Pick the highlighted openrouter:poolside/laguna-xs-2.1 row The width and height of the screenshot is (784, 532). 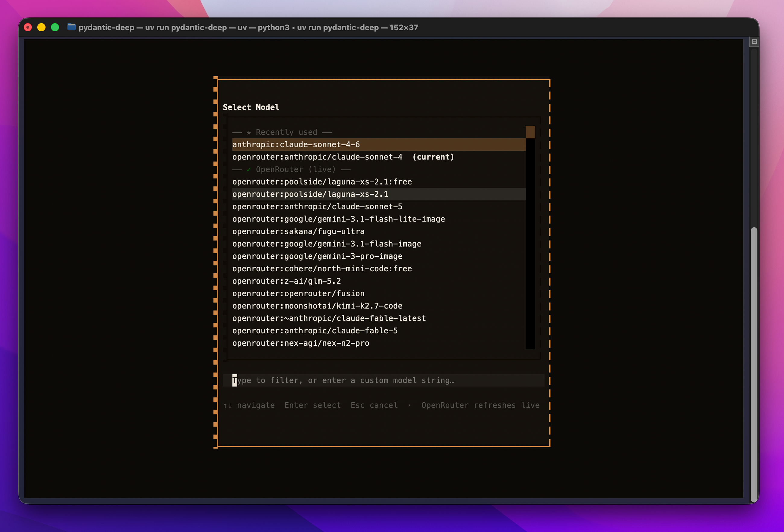coord(378,194)
